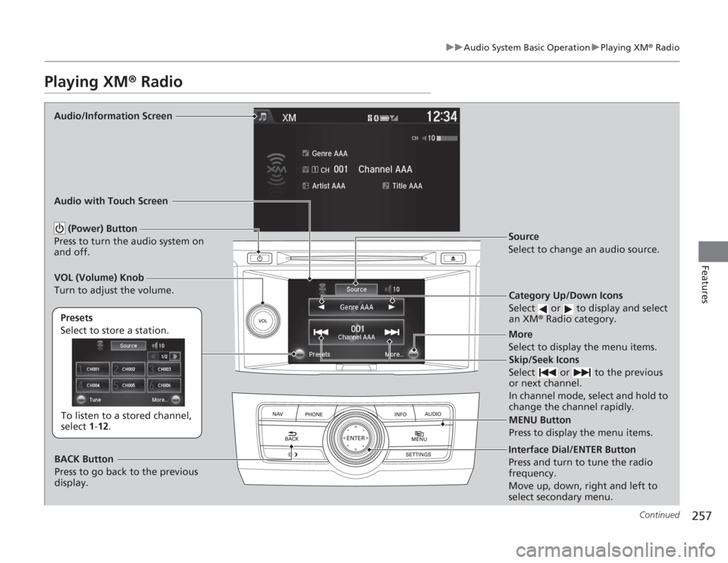Push the PHONE button
Viewport: 728px width, 563px height.
tap(314, 414)
